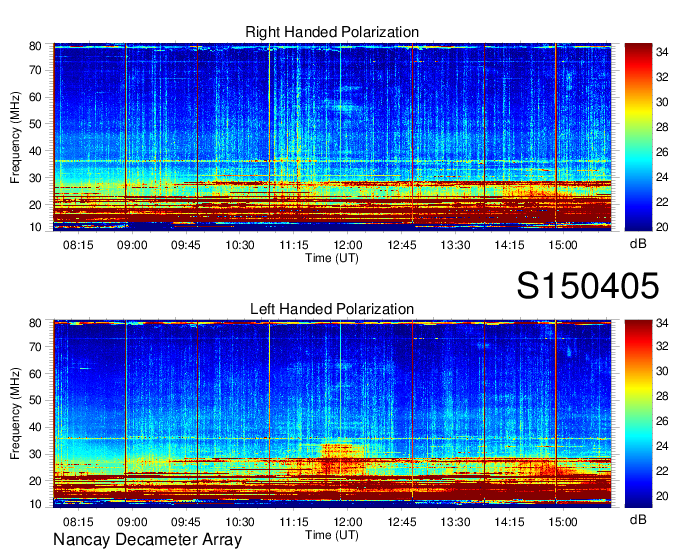Click the 60 MHz tick label on bottom plot

pyautogui.click(x=35, y=374)
